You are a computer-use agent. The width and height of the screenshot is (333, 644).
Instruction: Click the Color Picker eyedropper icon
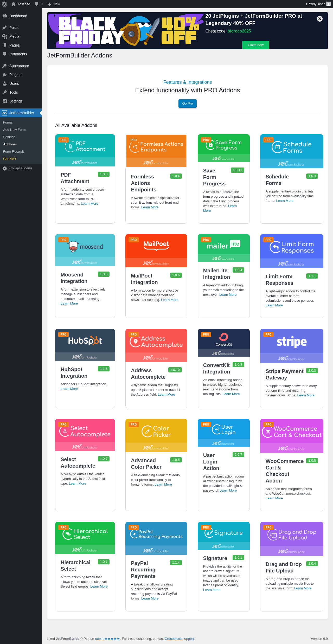point(147,432)
